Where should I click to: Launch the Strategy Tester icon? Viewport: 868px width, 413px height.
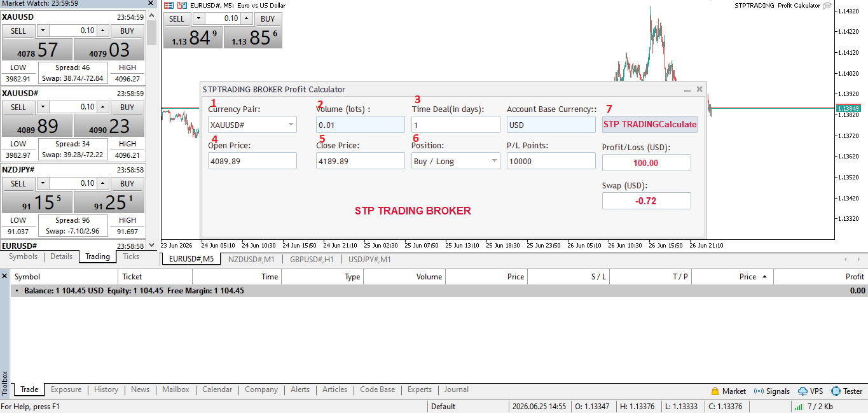tap(836, 391)
